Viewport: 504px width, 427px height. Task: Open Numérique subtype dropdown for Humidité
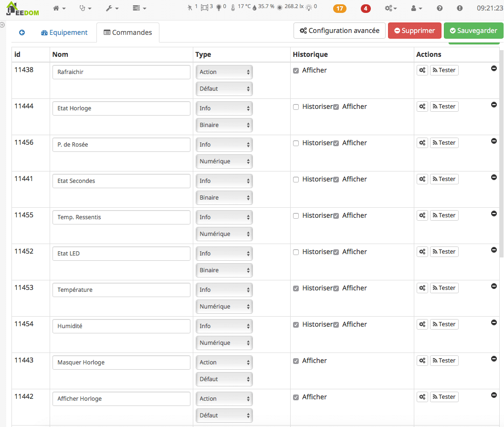[x=224, y=343]
